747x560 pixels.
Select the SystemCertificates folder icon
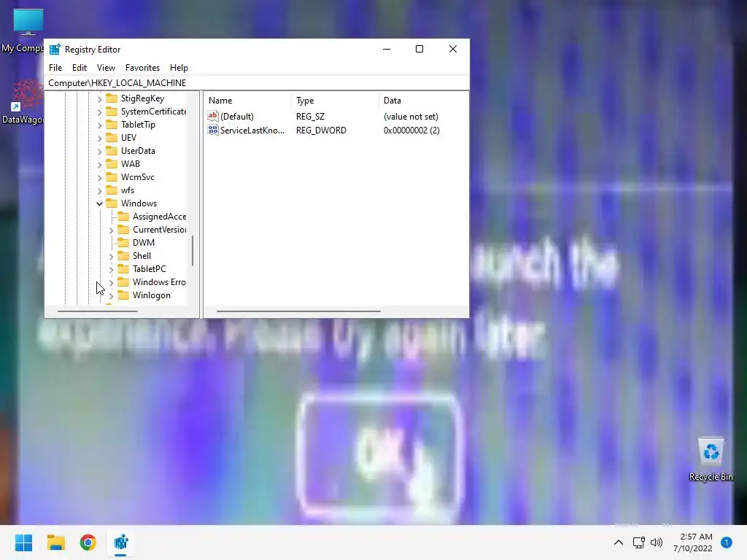pos(112,112)
